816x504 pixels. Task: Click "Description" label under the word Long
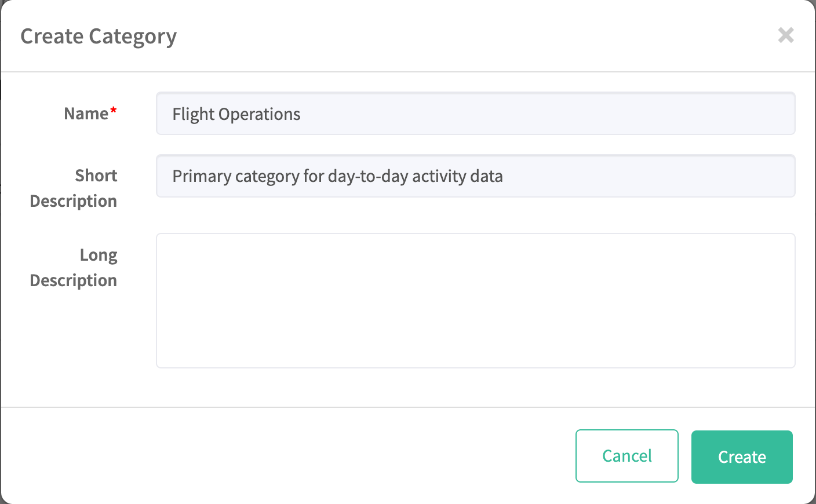[x=74, y=280]
